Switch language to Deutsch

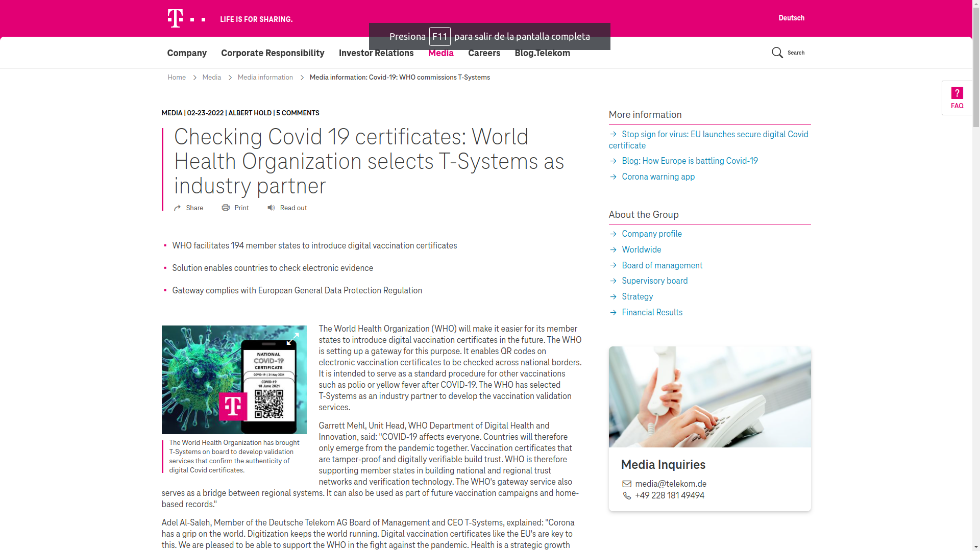coord(791,18)
